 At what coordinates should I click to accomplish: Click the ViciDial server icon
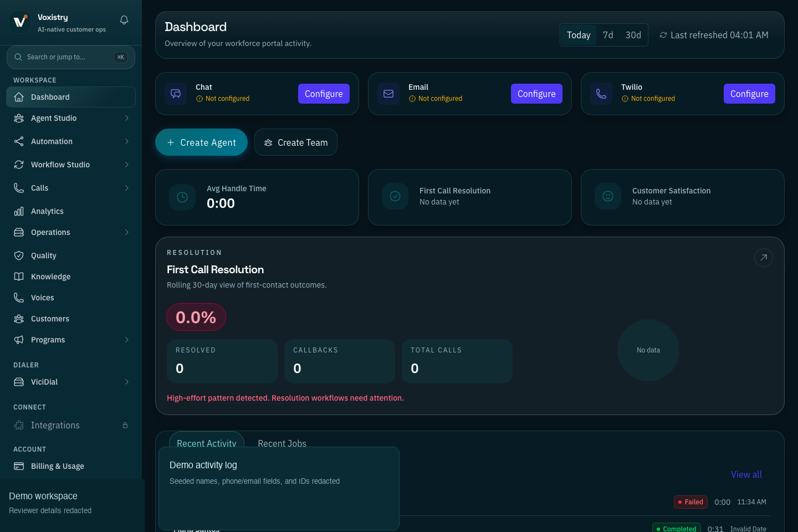(x=19, y=382)
